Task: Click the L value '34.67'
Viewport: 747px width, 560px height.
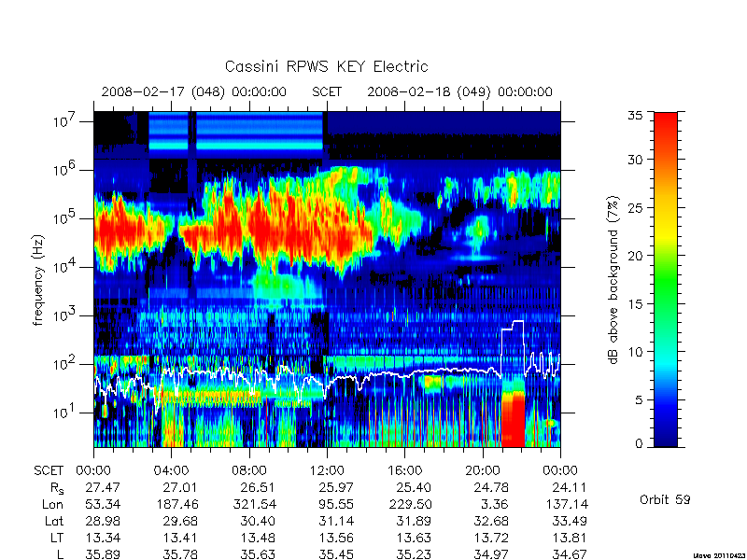Action: click(570, 554)
